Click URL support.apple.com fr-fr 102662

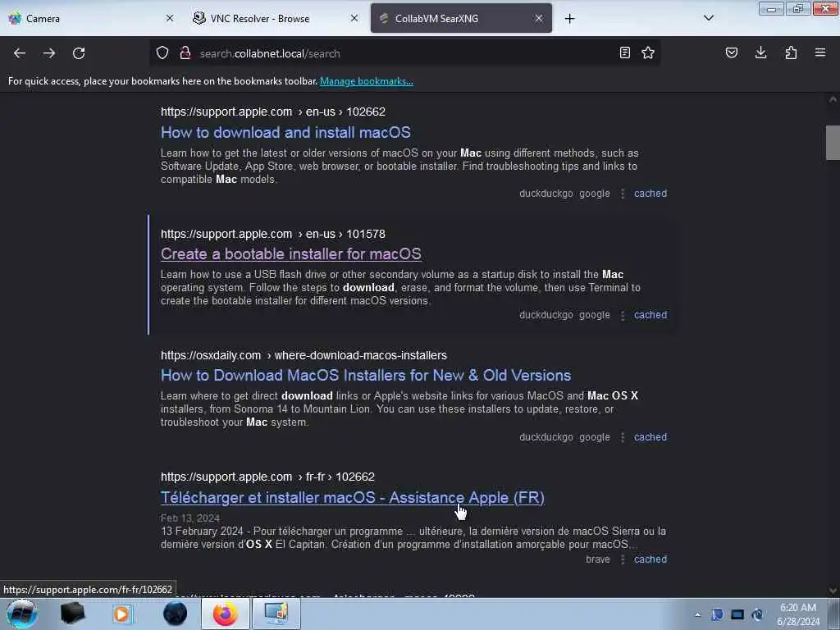click(x=267, y=477)
